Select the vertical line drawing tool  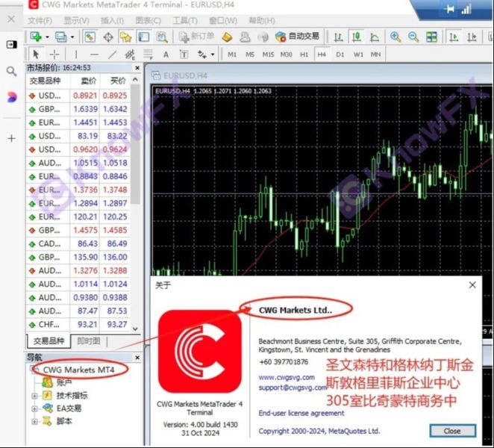point(76,55)
